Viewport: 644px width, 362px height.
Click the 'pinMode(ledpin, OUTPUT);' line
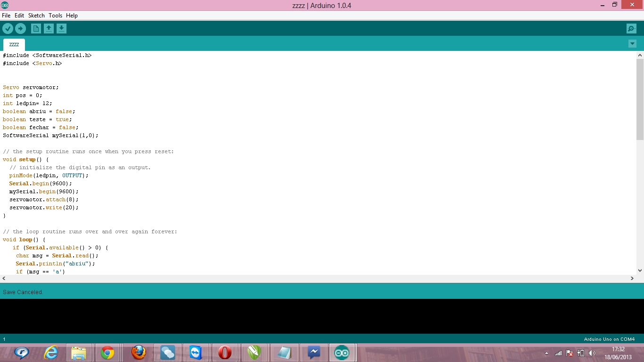click(49, 175)
